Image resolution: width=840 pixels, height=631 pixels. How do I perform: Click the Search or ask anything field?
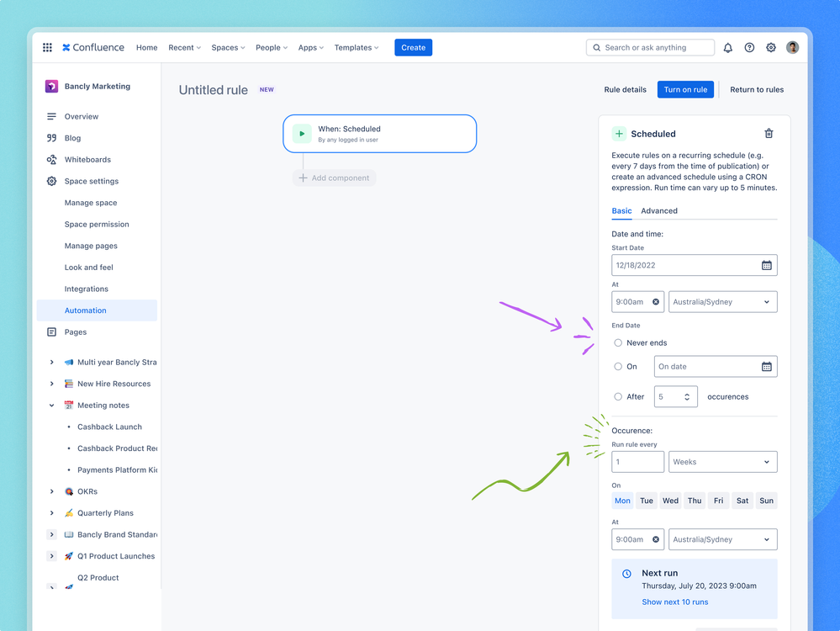650,48
